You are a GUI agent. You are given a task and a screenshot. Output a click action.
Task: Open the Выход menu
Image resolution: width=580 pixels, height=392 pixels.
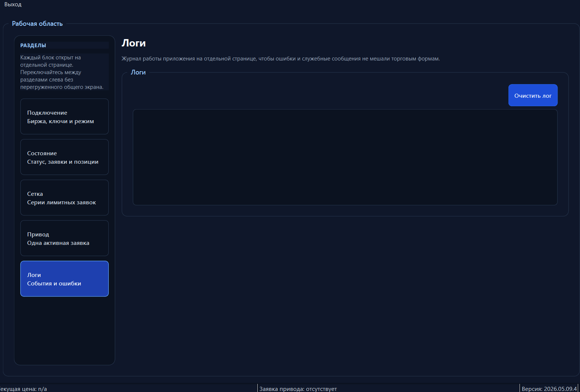tap(13, 4)
